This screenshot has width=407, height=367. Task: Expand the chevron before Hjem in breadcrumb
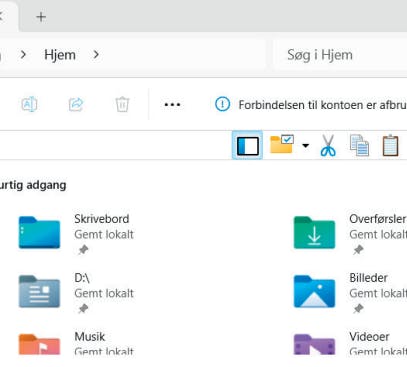[23, 54]
